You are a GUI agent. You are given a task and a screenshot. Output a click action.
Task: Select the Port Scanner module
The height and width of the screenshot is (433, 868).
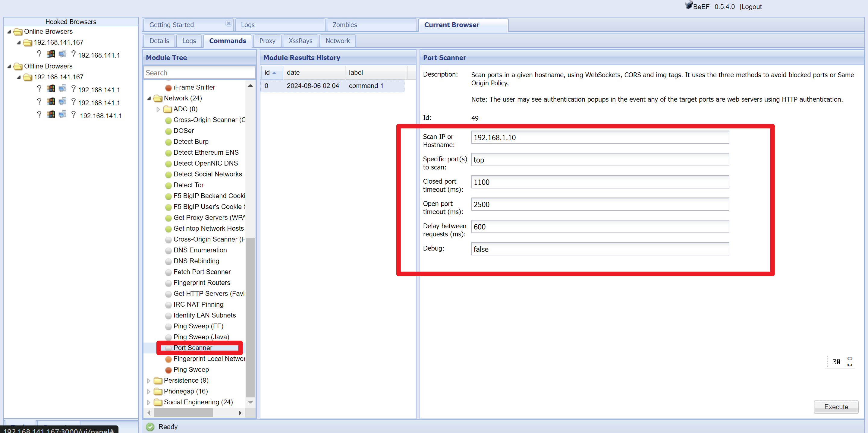point(193,348)
